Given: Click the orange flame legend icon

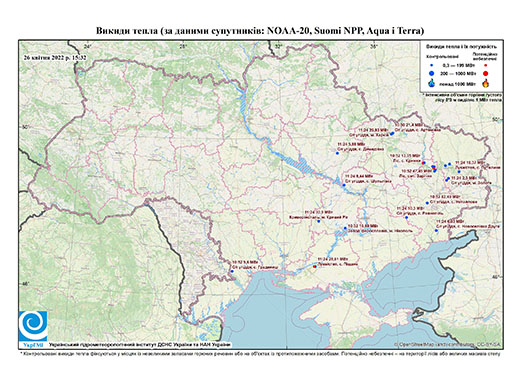Looking at the screenshot, I should tap(486, 83).
